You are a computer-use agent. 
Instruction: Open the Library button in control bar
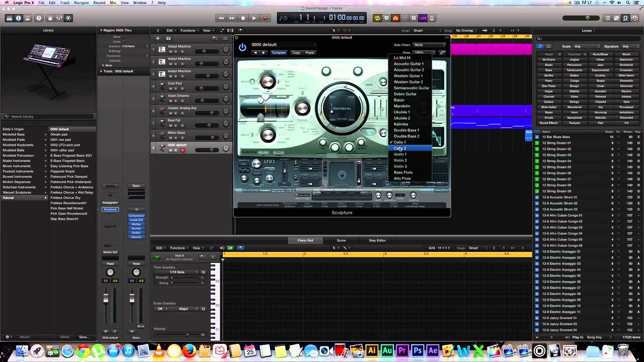point(9,18)
